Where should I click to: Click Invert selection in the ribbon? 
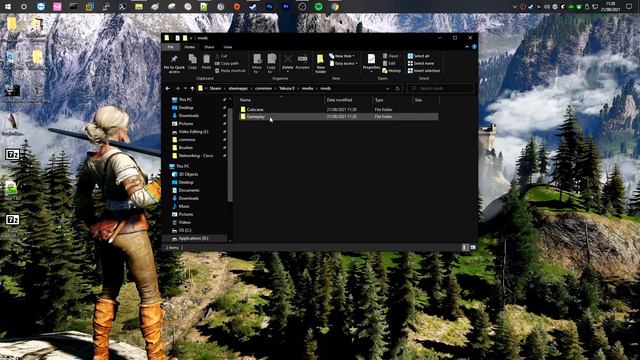point(424,71)
